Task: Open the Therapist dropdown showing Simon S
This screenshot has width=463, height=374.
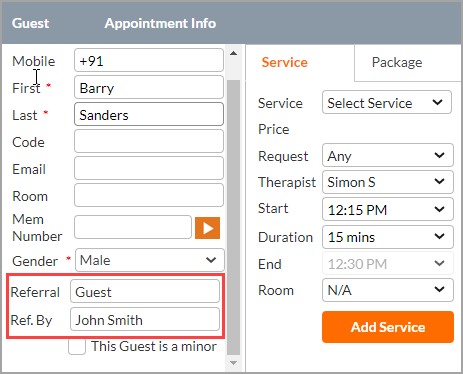Action: coord(388,182)
